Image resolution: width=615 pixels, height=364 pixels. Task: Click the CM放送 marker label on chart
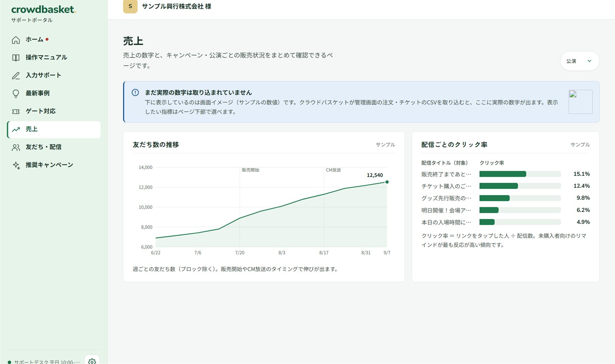pos(333,170)
